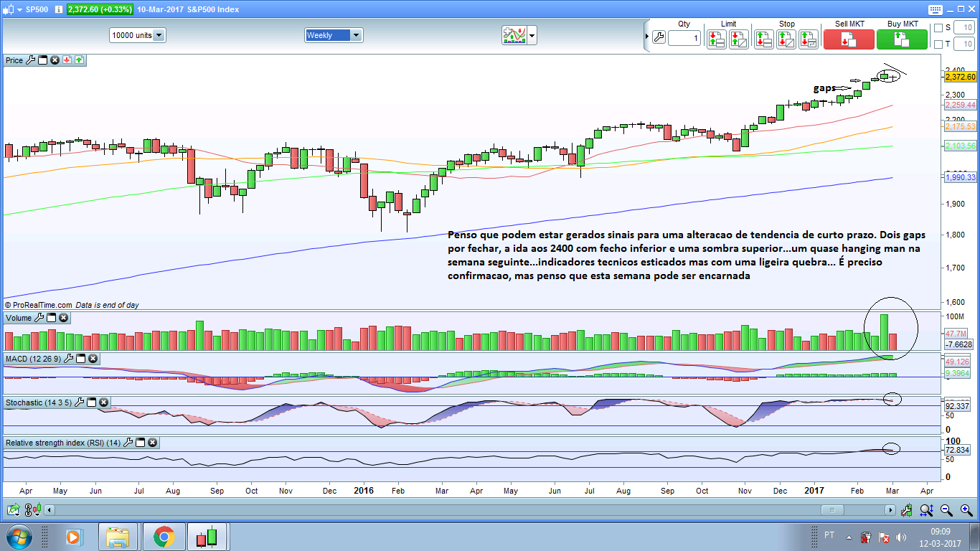Open Stochastic indicator settings wrench
980x551 pixels.
[x=79, y=402]
